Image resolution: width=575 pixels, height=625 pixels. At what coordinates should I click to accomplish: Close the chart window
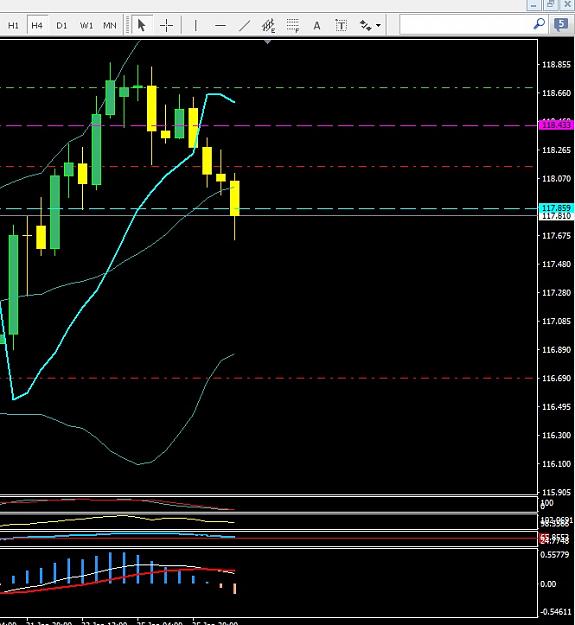click(567, 5)
